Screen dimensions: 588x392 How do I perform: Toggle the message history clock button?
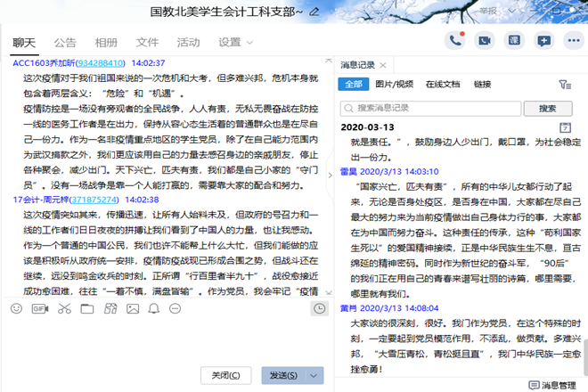click(319, 308)
